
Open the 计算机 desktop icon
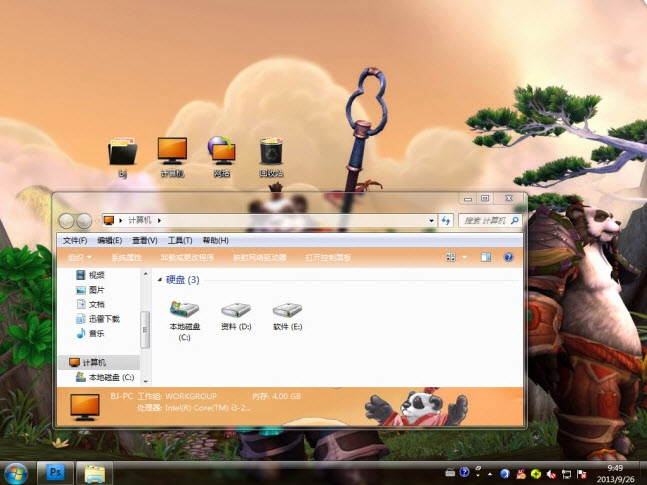click(172, 157)
